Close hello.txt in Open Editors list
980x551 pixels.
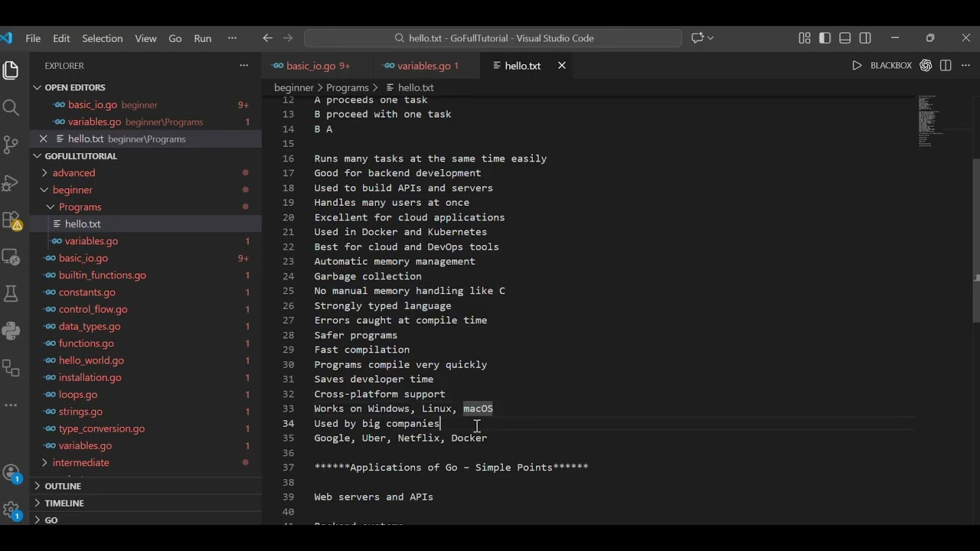pos(43,139)
